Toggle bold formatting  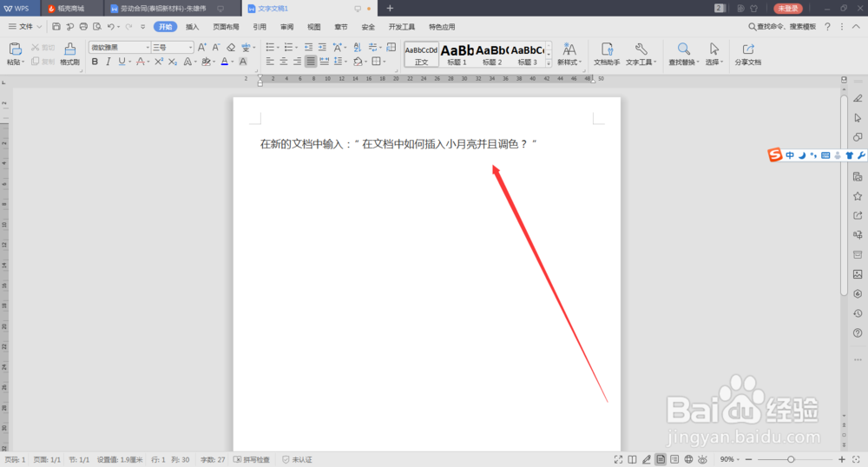(x=95, y=62)
